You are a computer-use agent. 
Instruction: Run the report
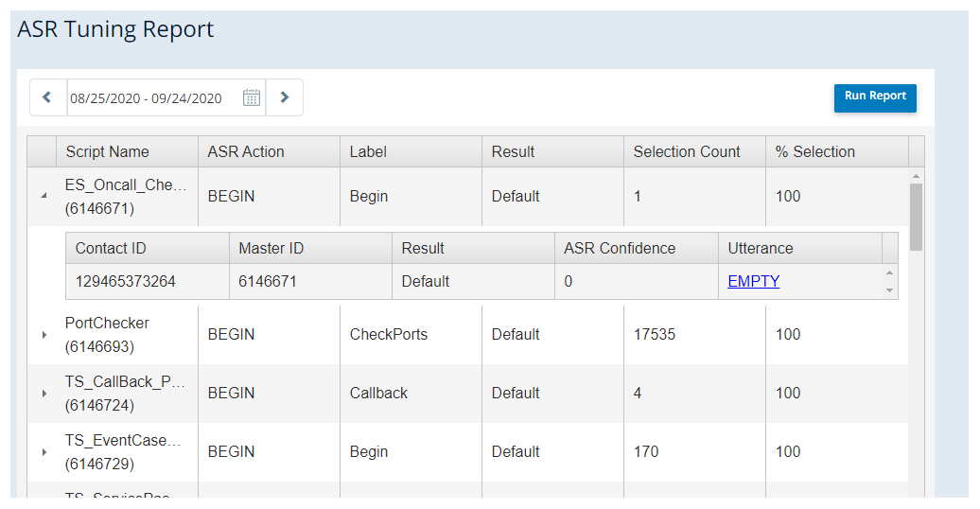pos(875,98)
